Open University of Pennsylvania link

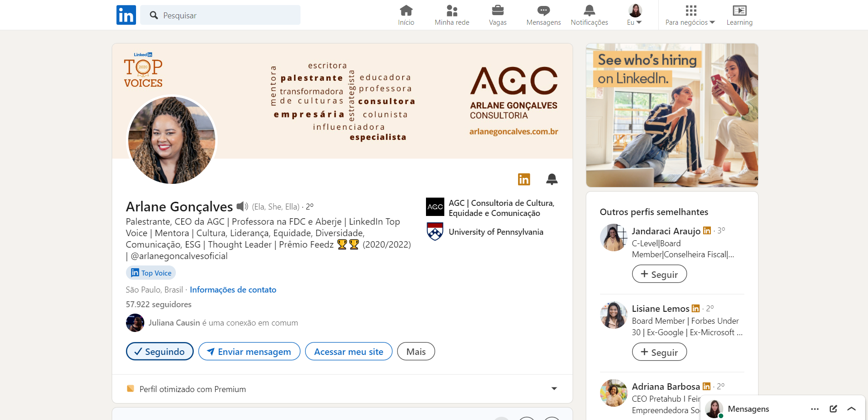tap(496, 232)
